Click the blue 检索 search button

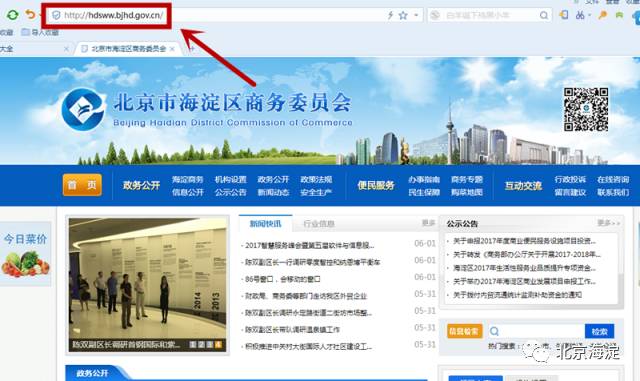click(599, 331)
